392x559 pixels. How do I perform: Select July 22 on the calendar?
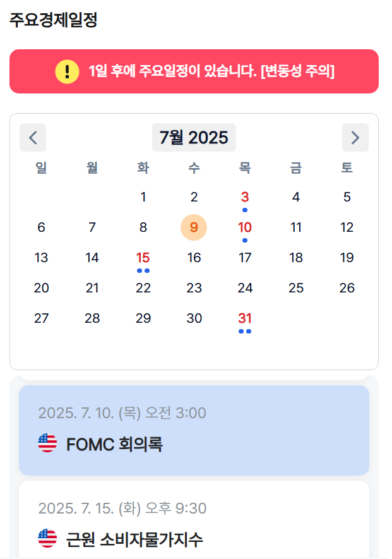[143, 288]
